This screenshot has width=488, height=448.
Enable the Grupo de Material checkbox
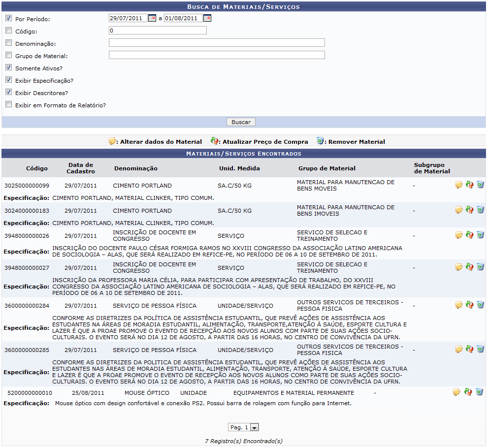point(9,55)
